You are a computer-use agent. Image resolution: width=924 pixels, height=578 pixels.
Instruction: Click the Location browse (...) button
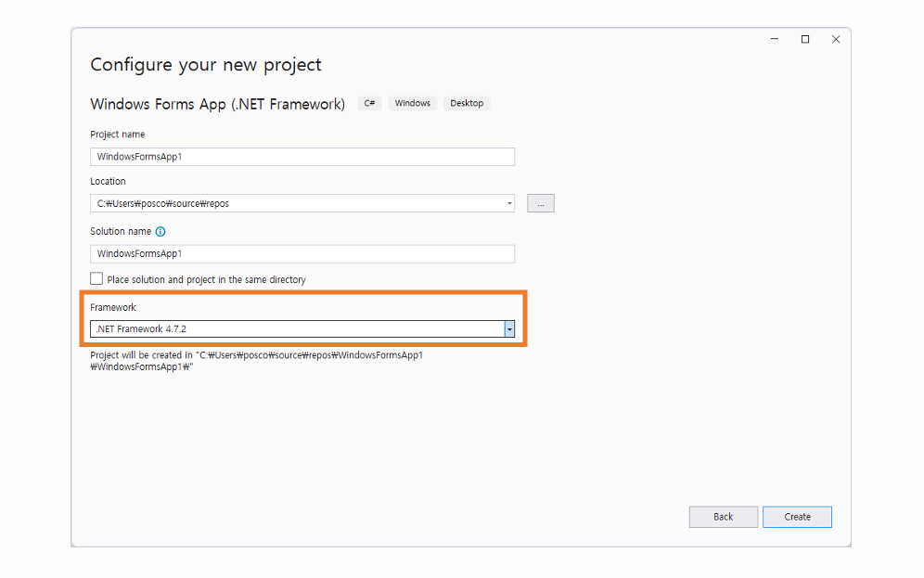540,203
